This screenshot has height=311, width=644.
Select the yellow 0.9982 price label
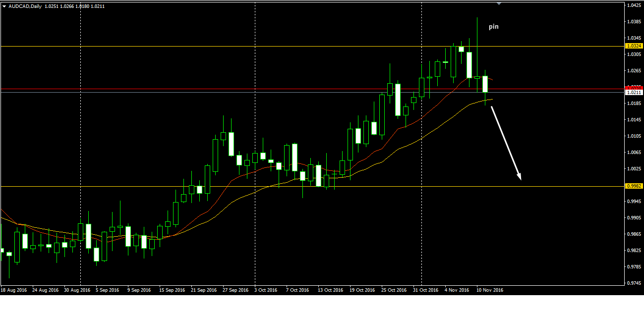634,186
